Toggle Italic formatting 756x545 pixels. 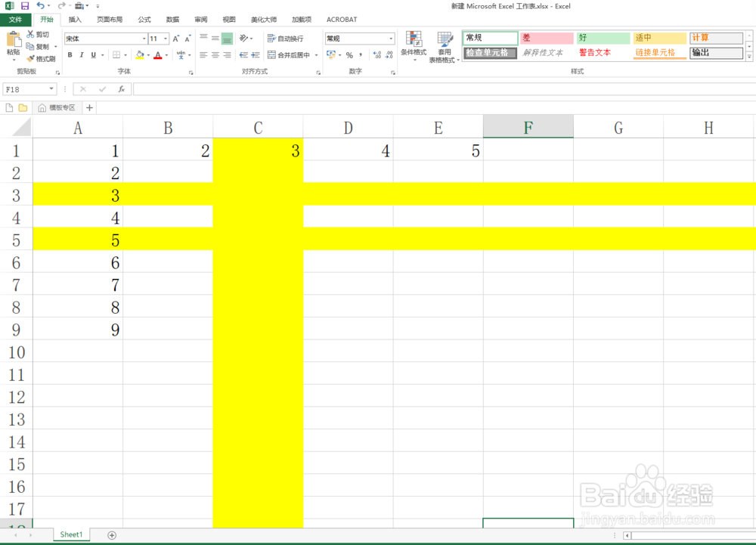82,55
